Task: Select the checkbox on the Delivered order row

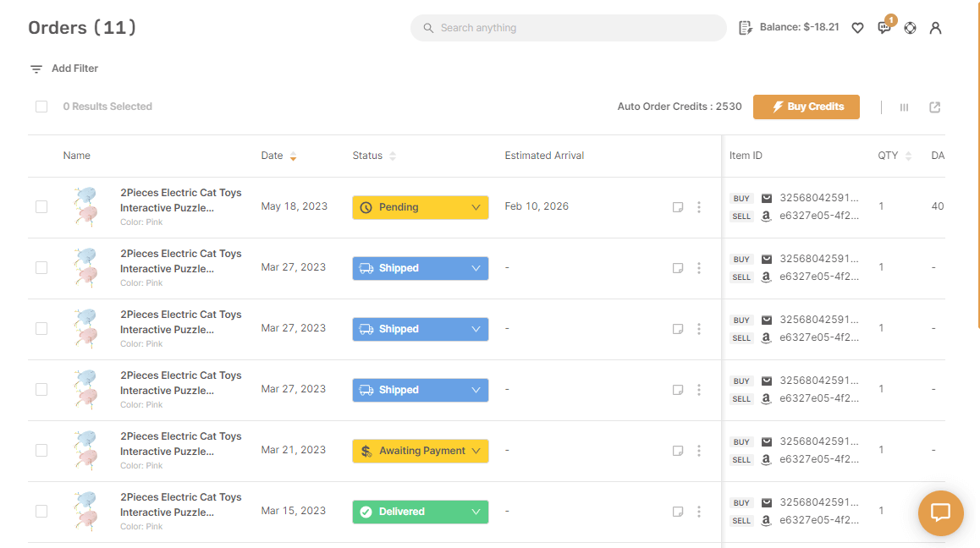Action: [x=41, y=511]
